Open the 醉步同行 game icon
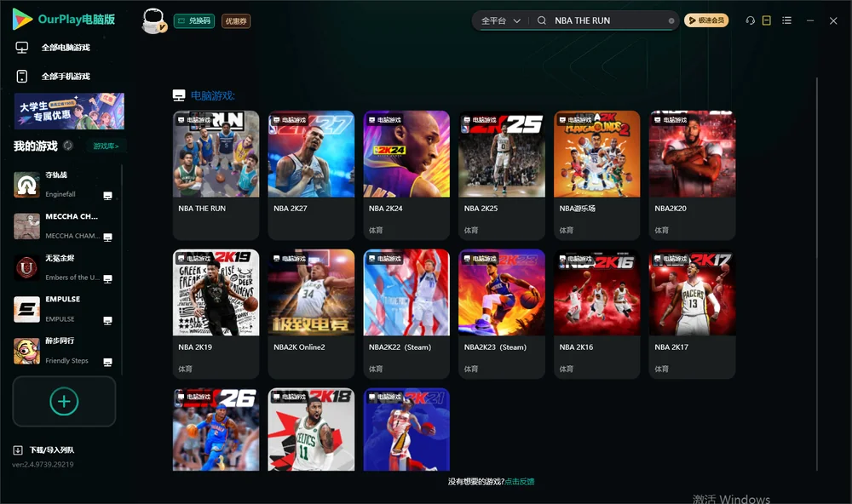 [x=26, y=351]
